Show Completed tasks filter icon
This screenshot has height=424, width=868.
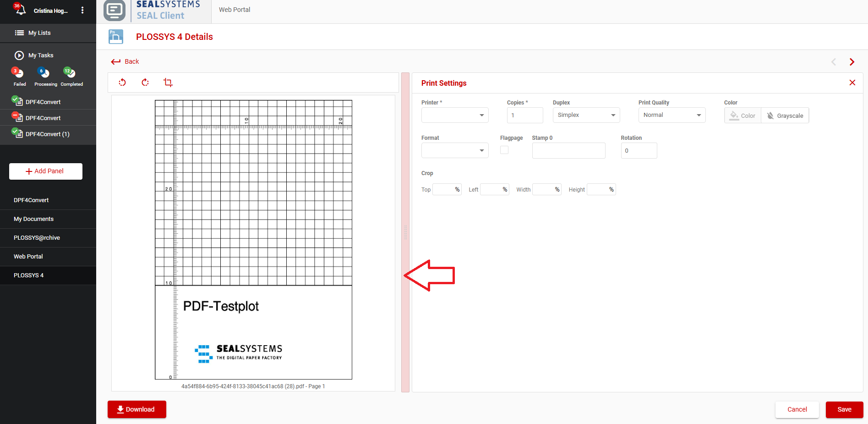coord(70,73)
